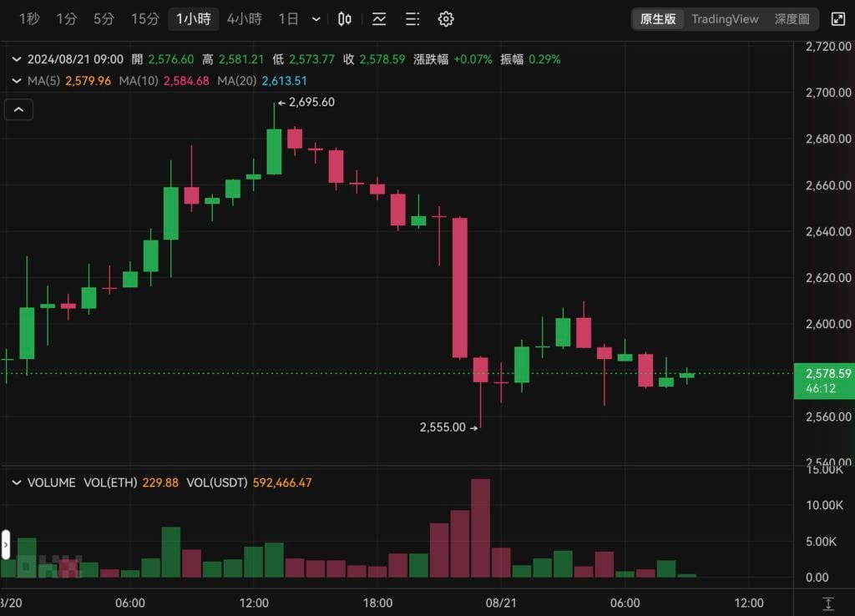The image size is (855, 616).
Task: Open the candlestick chart type selector
Action: tap(344, 19)
